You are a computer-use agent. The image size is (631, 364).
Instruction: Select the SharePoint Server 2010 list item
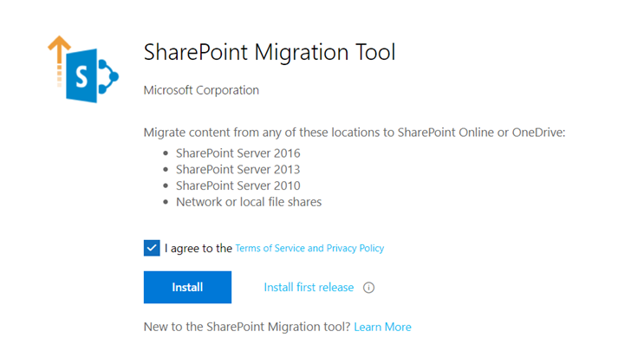237,185
